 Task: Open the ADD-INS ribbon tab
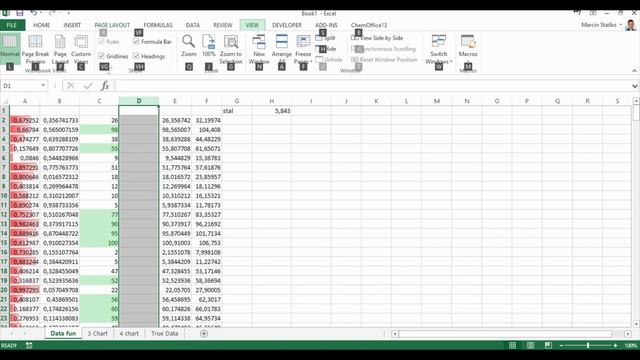tap(326, 25)
